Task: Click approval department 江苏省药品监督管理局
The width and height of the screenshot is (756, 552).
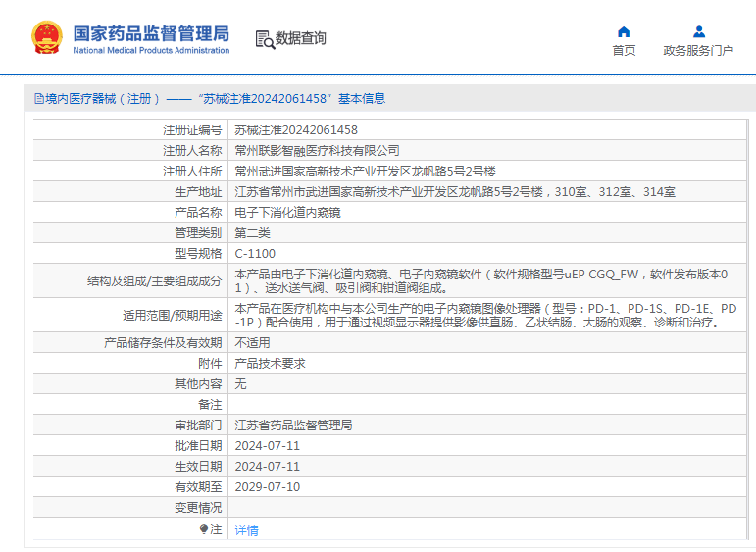Action: [293, 426]
